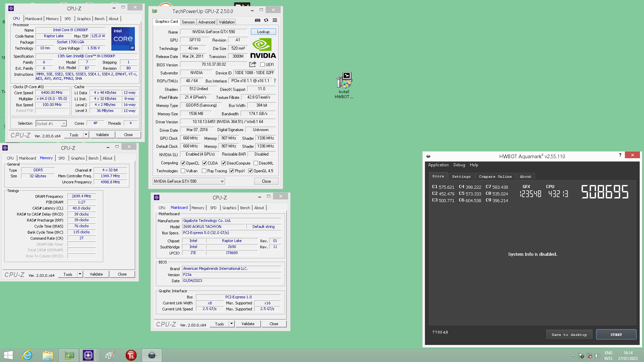The image size is (644, 362).
Task: Click START in HWBOT Aquamark
Action: [616, 335]
